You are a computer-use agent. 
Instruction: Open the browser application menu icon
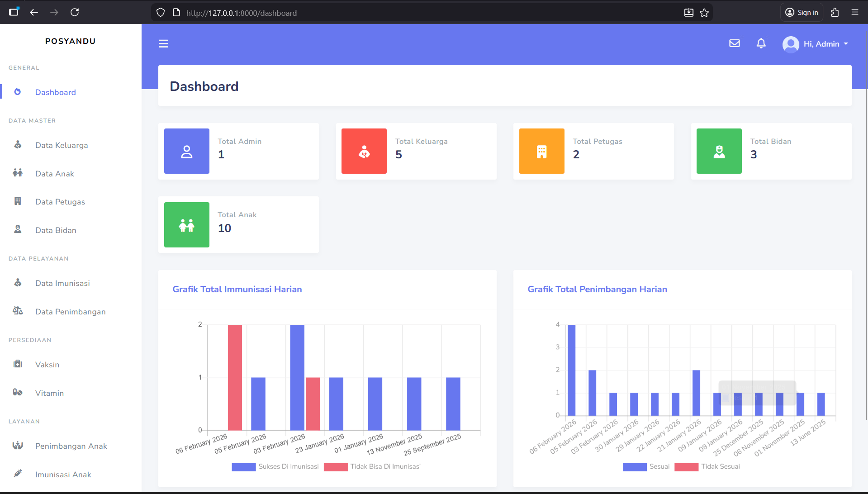coord(854,13)
